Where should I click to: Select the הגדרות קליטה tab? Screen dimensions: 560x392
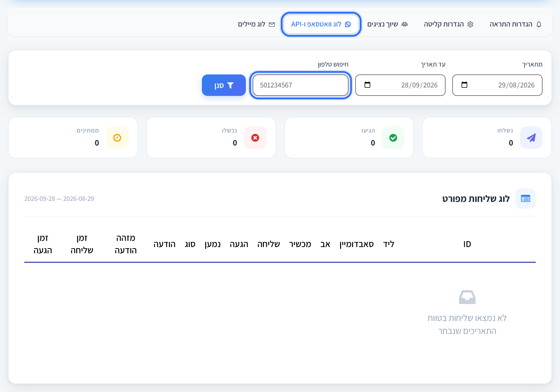point(449,24)
